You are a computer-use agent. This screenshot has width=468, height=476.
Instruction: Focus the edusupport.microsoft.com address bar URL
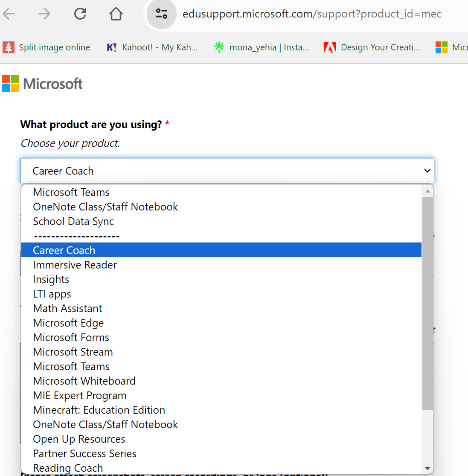coord(312,14)
